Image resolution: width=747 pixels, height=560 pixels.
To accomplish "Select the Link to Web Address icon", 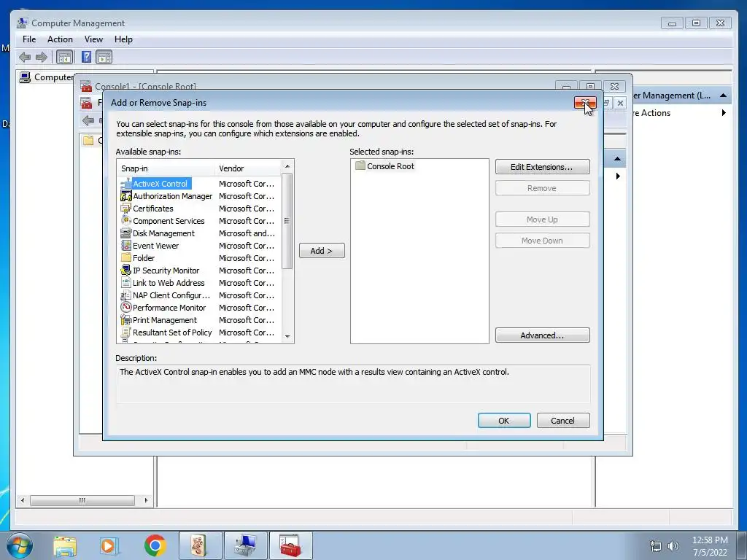I will coord(125,283).
